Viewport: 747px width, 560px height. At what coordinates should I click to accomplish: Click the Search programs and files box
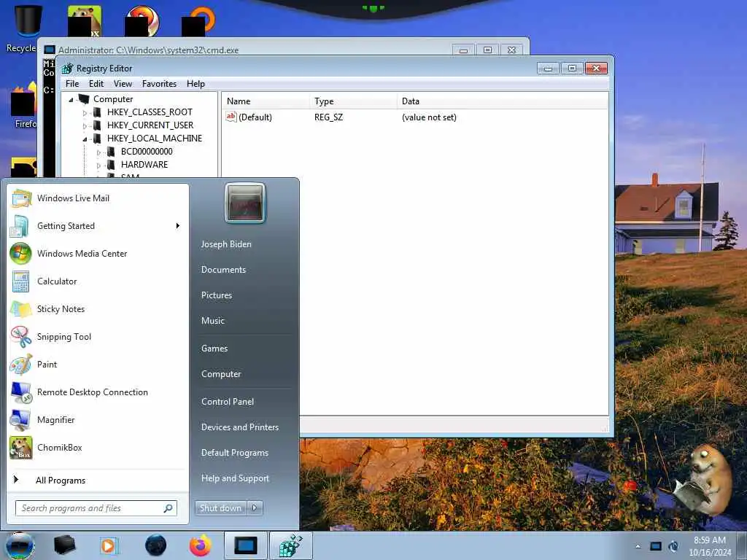(96, 508)
